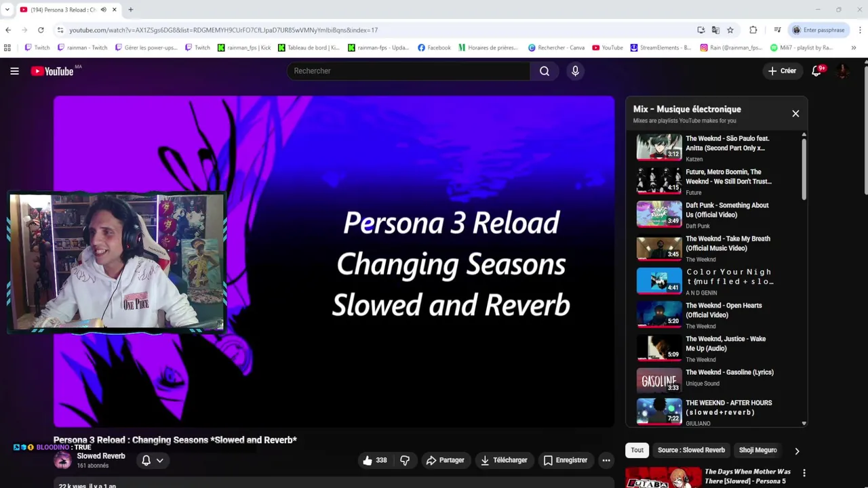This screenshot has height=488, width=868.
Task: Reload the page
Action: [x=41, y=30]
